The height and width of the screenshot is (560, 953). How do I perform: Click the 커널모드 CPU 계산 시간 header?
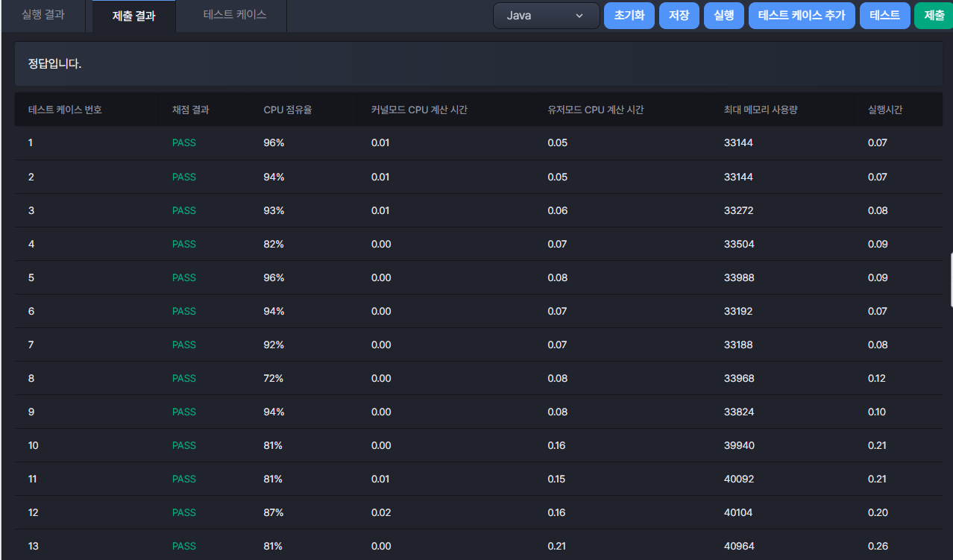419,110
